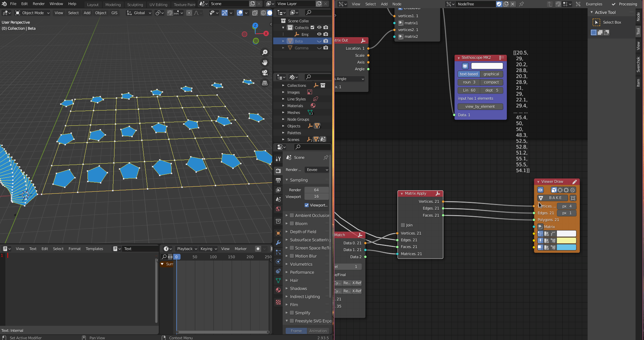Toggle the Join checkbox in Matrix Apply node
Image resolution: width=644 pixels, height=340 pixels.
pos(403,225)
